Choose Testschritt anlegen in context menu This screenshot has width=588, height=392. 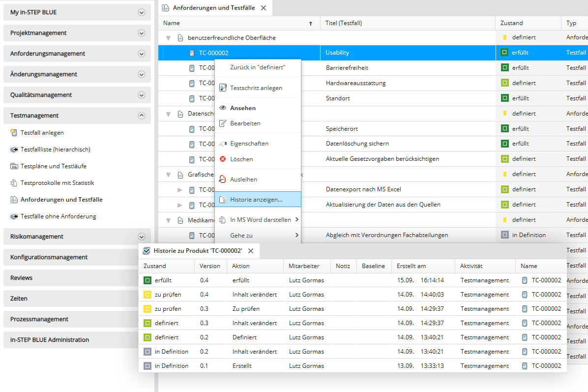(x=256, y=88)
